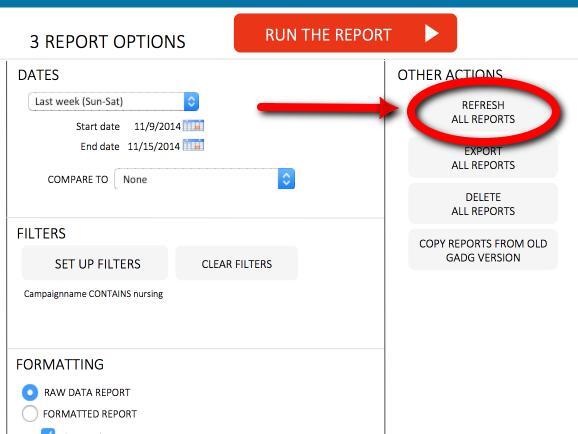Select the Raw Data Report radio button
This screenshot has width=578, height=434.
pos(30,392)
